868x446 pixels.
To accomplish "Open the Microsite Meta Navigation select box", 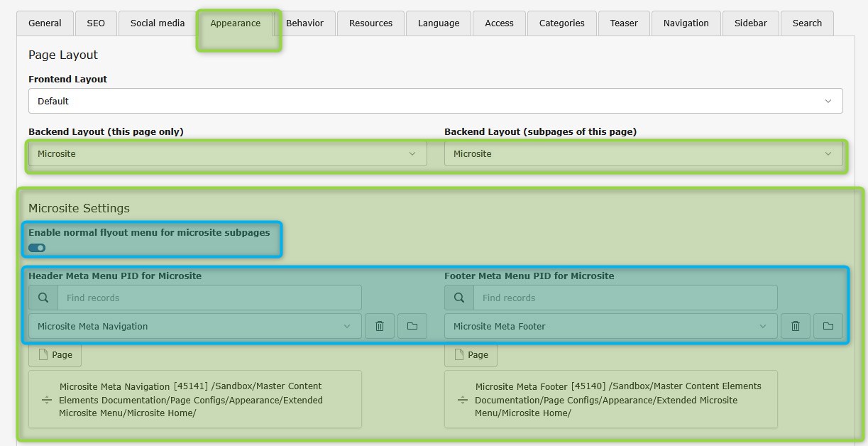I will [194, 326].
